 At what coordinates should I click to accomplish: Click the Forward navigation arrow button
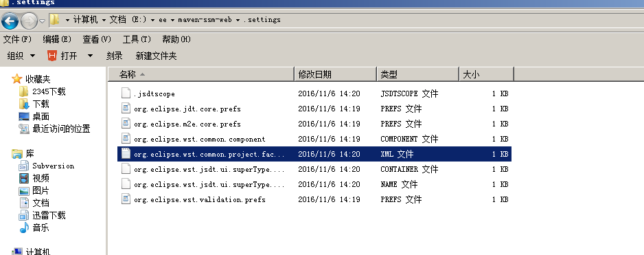(29, 20)
